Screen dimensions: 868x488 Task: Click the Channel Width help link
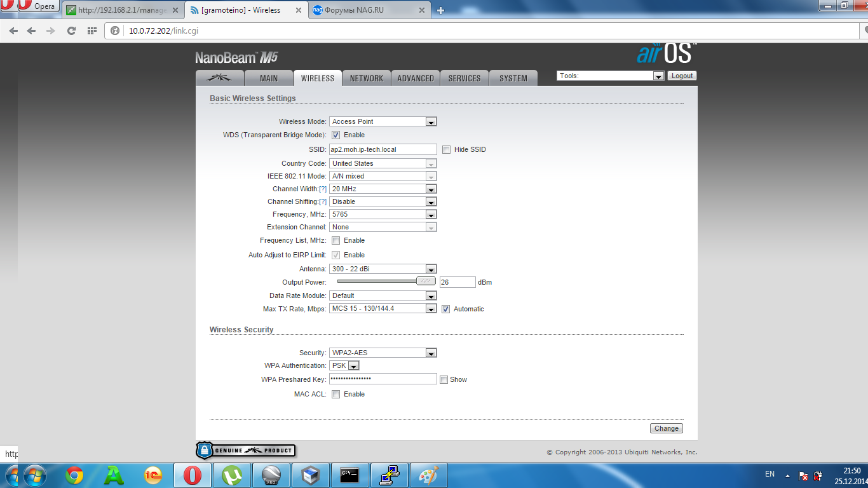[323, 189]
